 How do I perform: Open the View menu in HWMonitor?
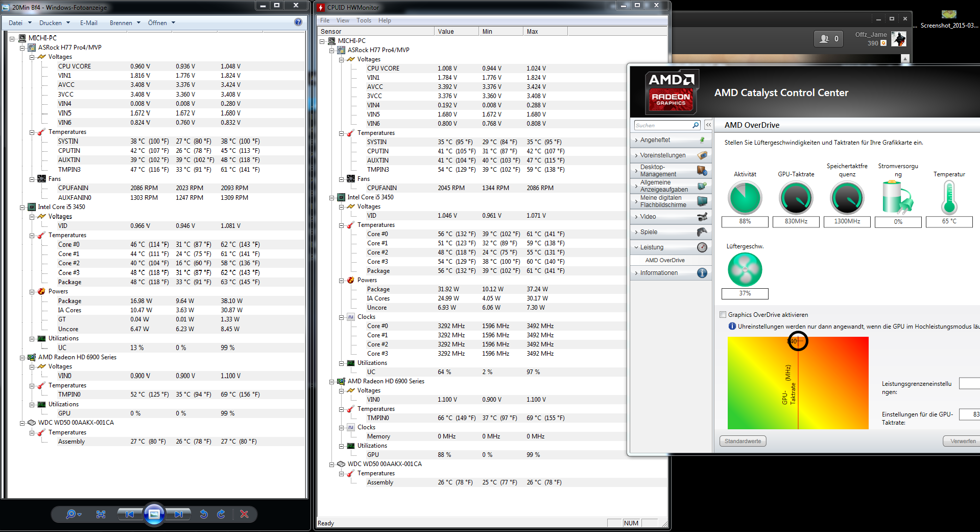pyautogui.click(x=343, y=20)
